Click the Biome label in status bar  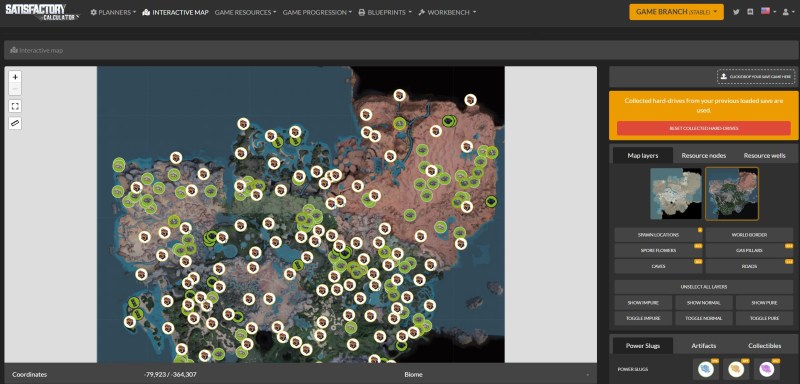413,374
